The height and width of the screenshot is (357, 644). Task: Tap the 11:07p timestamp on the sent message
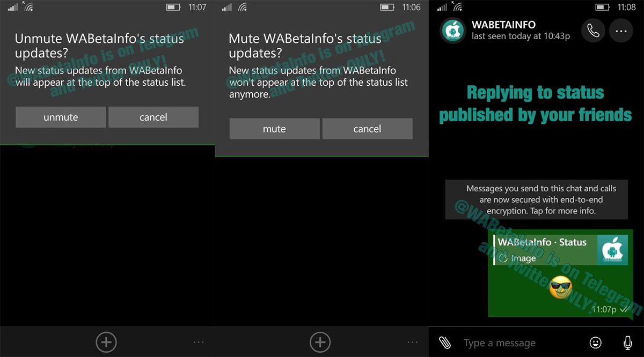click(604, 310)
